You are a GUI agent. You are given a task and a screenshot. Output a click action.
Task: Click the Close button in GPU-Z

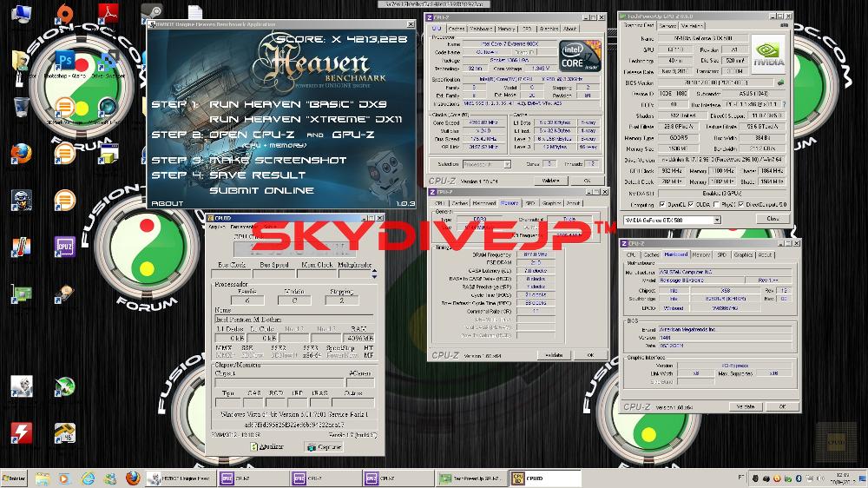pos(773,220)
